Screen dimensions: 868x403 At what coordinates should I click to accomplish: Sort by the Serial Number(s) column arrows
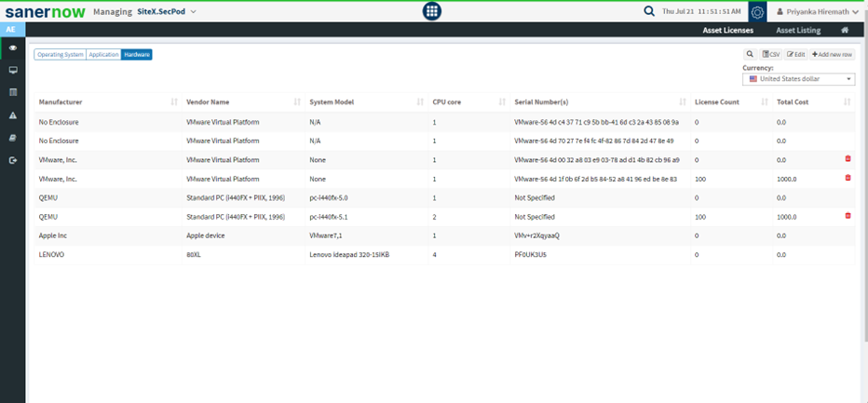683,101
